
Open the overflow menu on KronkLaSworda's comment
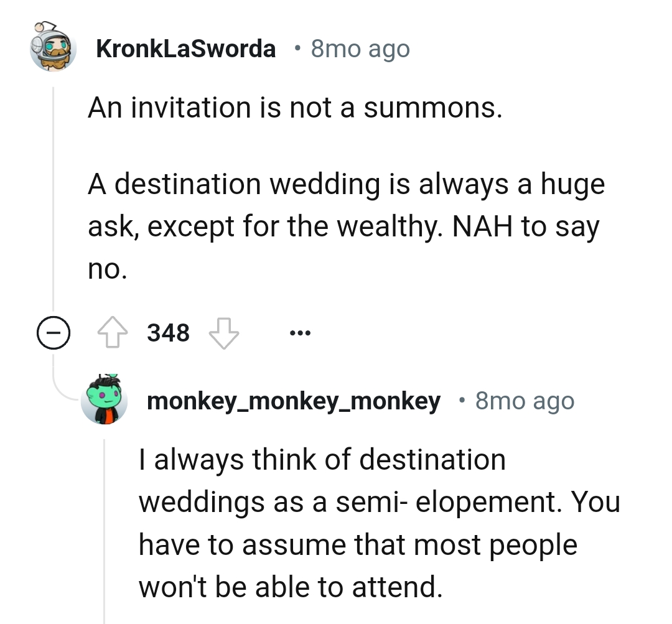[x=300, y=332]
